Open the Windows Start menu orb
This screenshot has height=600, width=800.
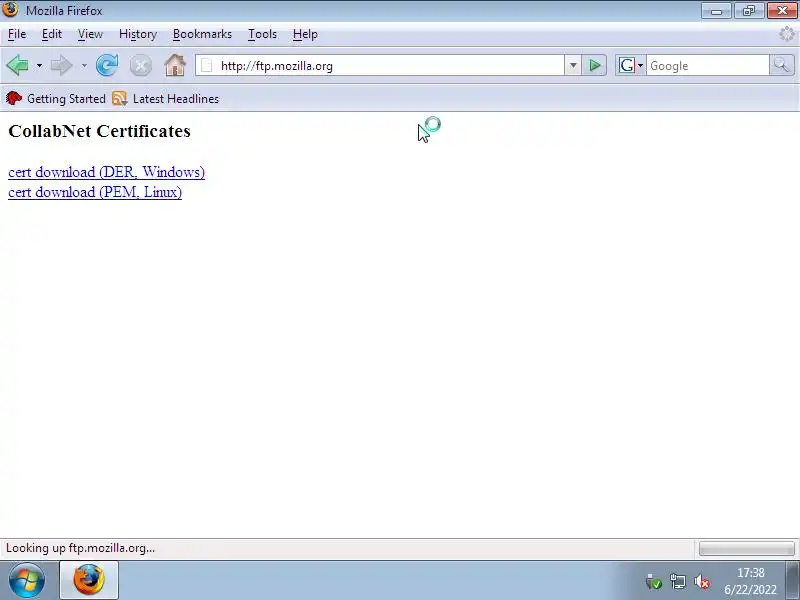tap(27, 580)
